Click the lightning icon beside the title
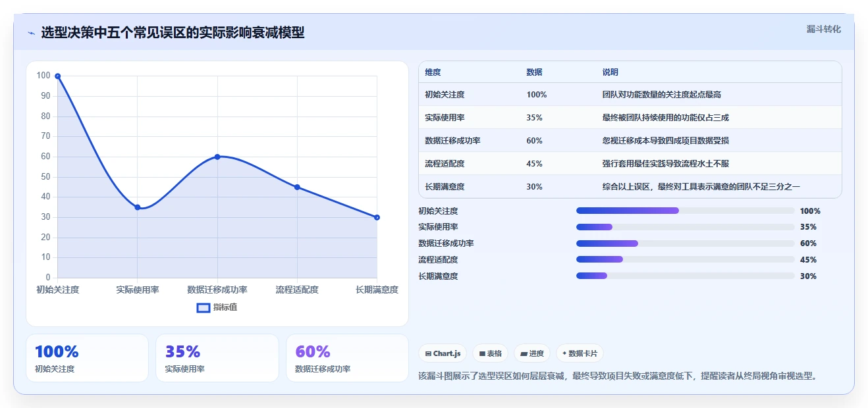 (x=32, y=33)
